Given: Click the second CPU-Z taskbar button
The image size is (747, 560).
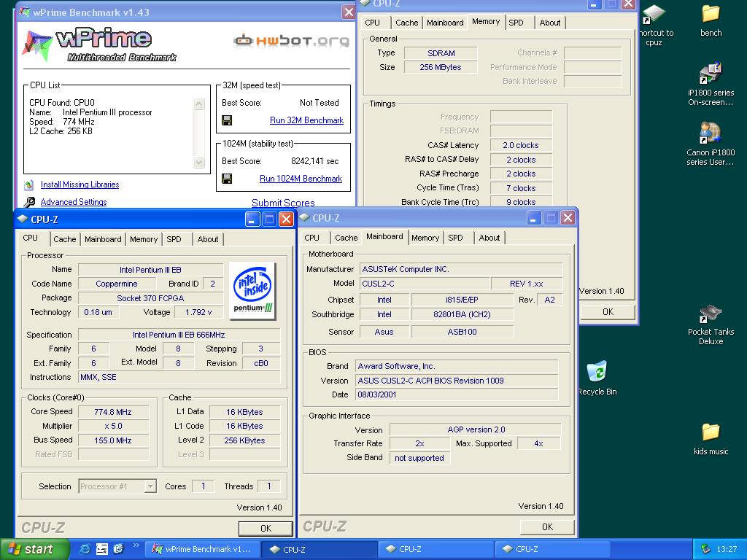Looking at the screenshot, I should 436,549.
